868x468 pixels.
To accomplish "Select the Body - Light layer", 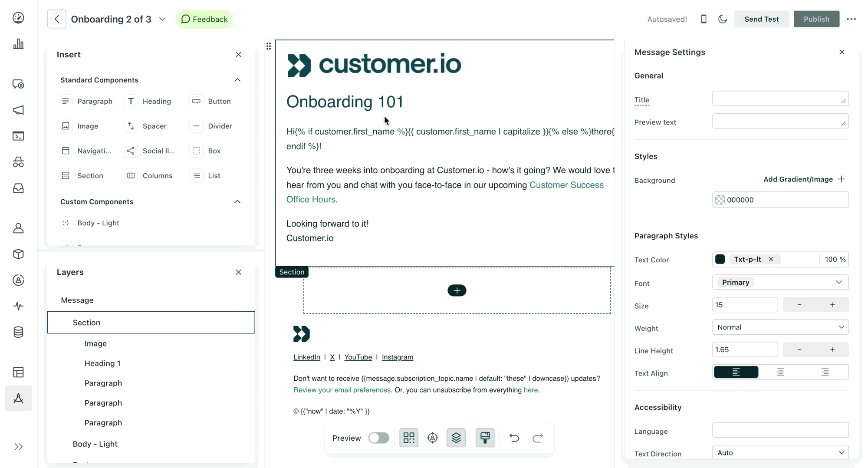I will (95, 444).
